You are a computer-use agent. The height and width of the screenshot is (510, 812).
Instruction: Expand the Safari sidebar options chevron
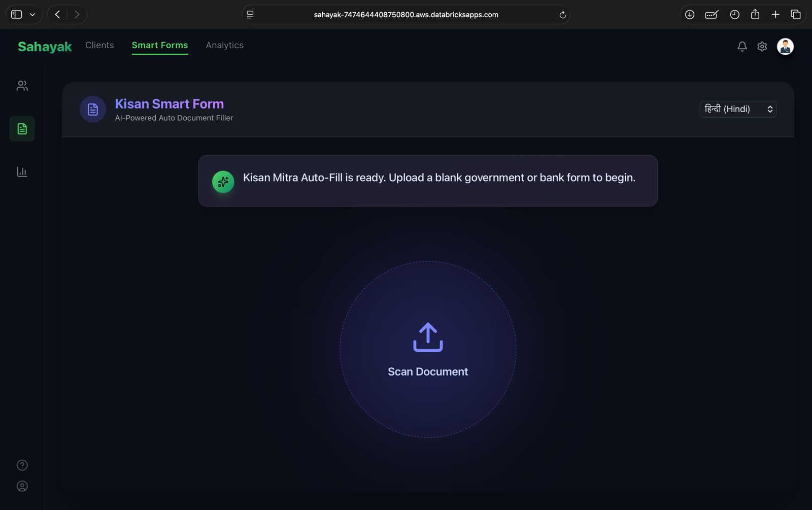coord(32,15)
